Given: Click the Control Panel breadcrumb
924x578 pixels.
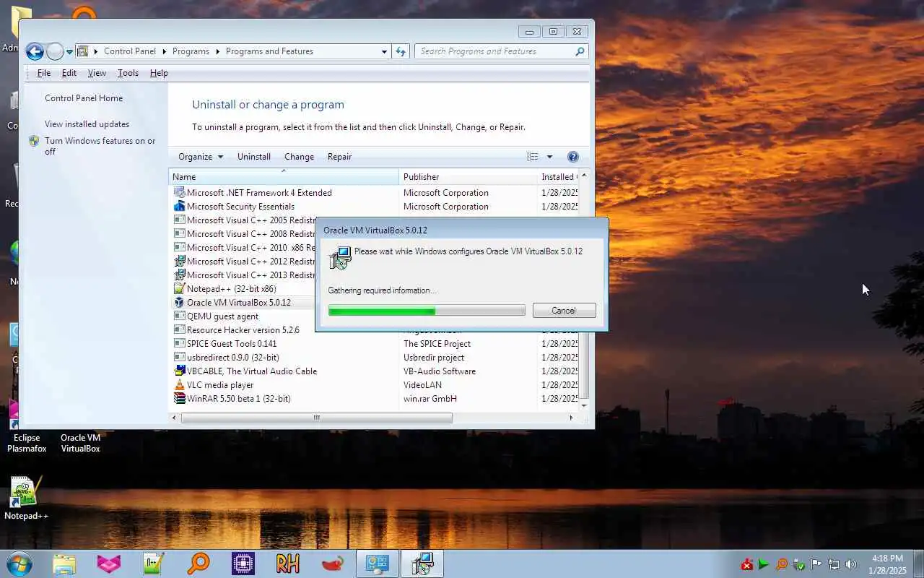Looking at the screenshot, I should point(130,51).
